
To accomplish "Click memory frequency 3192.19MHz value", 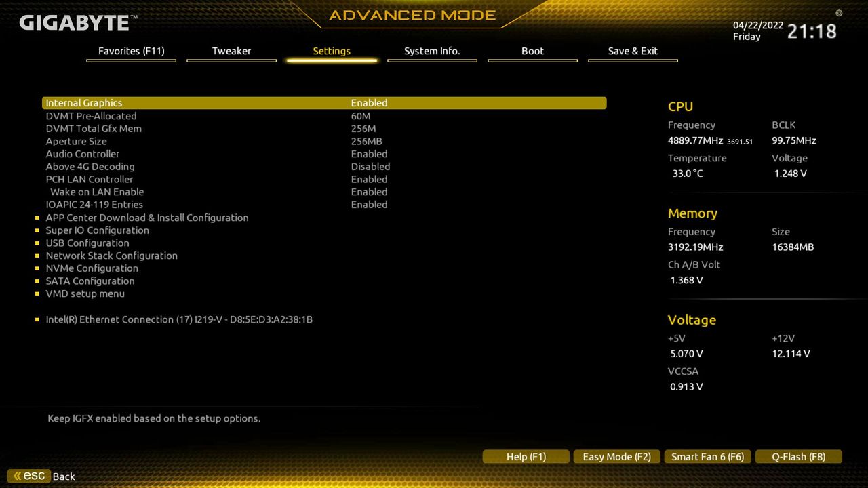I will (x=696, y=247).
